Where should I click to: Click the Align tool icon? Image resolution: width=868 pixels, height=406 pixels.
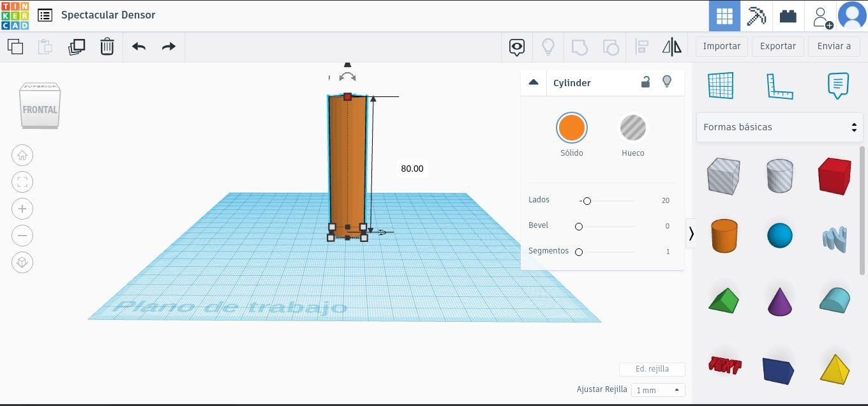coord(641,47)
